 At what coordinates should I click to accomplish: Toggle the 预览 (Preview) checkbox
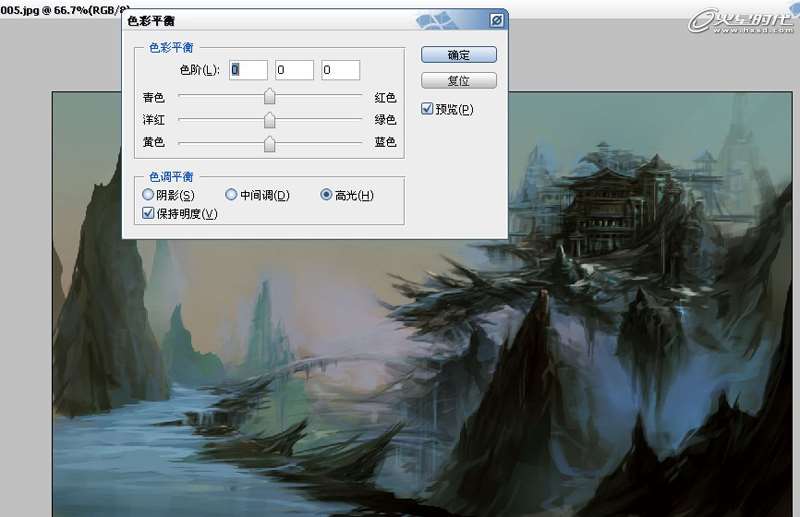coord(428,109)
